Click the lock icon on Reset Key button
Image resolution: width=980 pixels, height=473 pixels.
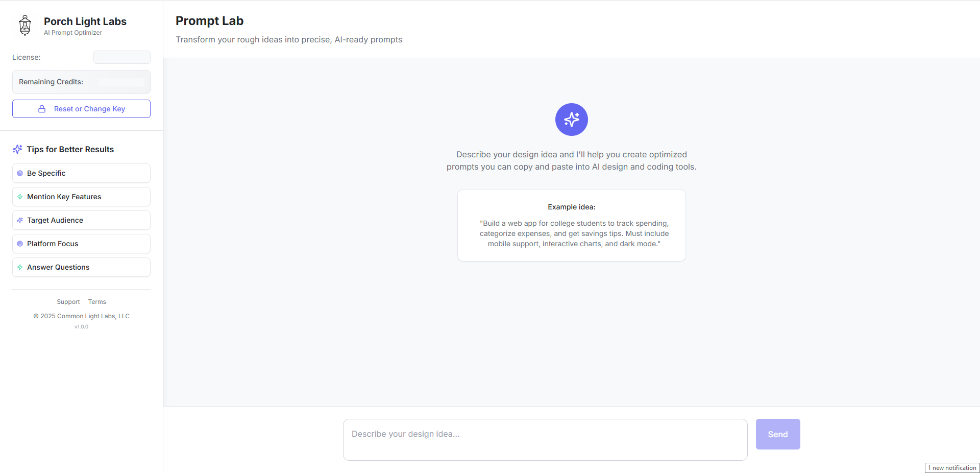(42, 109)
